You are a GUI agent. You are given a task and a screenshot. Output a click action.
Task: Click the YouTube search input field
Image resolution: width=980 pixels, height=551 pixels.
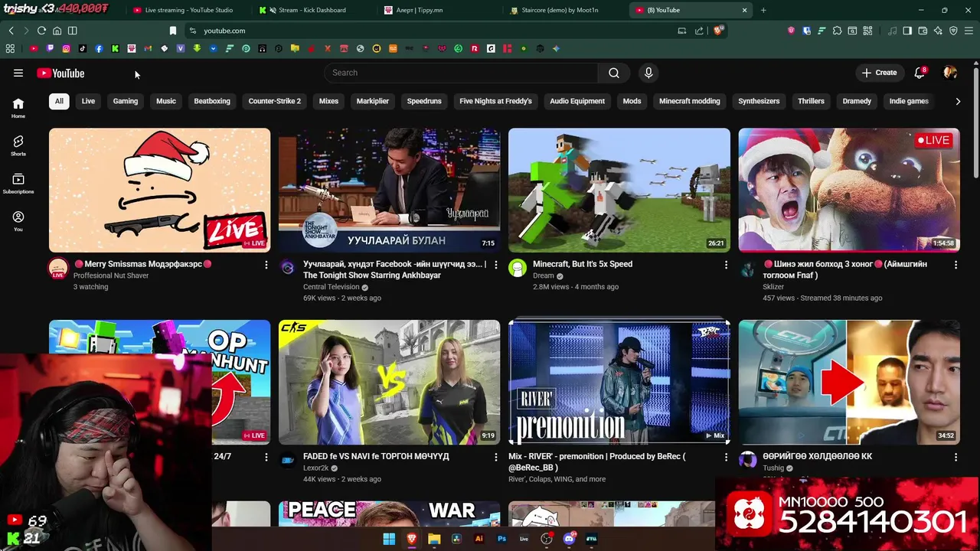(x=461, y=73)
